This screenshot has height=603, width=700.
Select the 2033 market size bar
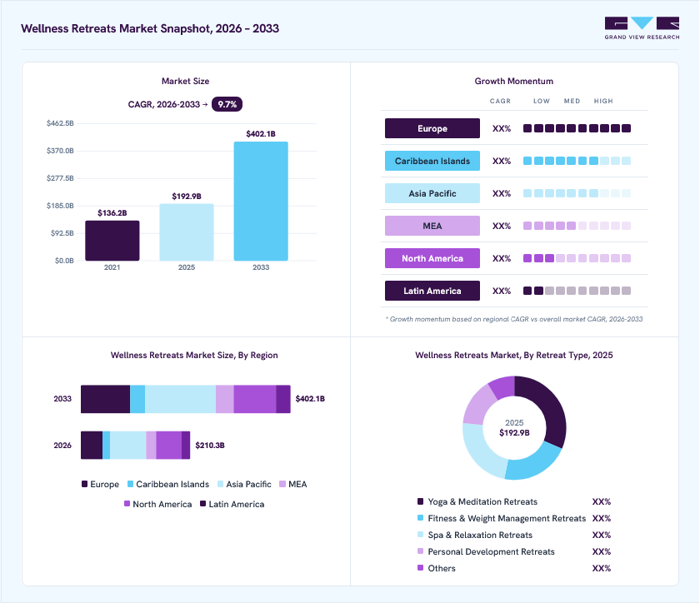(261, 202)
